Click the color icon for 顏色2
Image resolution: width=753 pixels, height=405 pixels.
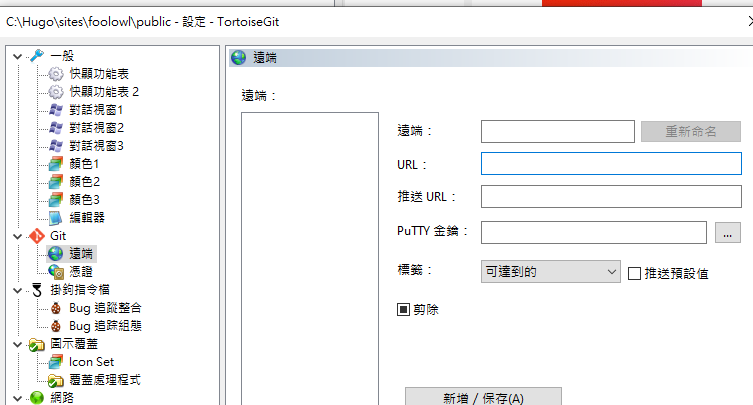point(56,182)
